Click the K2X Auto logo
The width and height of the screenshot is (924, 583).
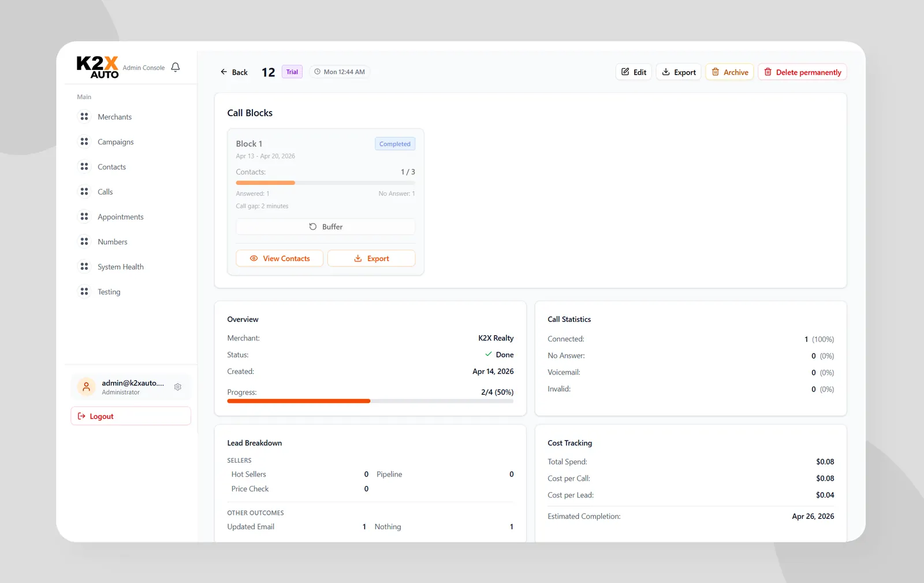coord(98,67)
